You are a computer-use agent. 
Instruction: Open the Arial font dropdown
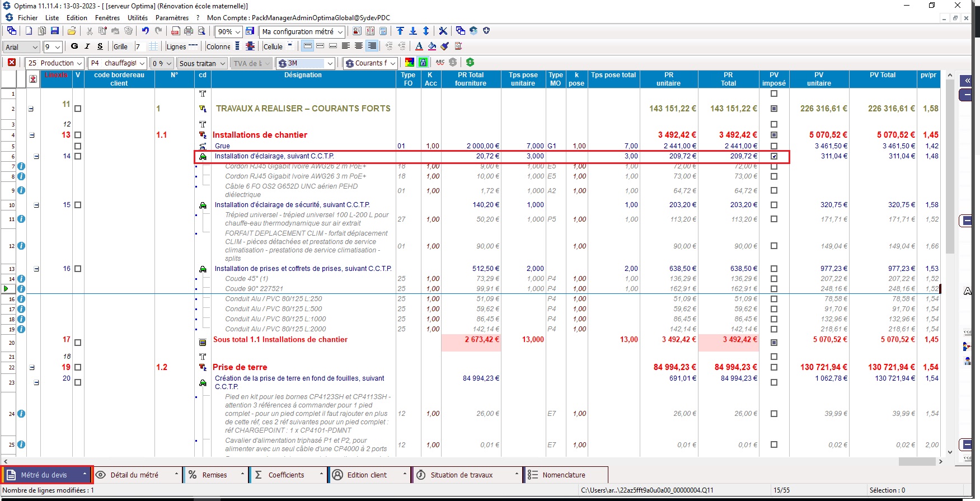(x=35, y=47)
